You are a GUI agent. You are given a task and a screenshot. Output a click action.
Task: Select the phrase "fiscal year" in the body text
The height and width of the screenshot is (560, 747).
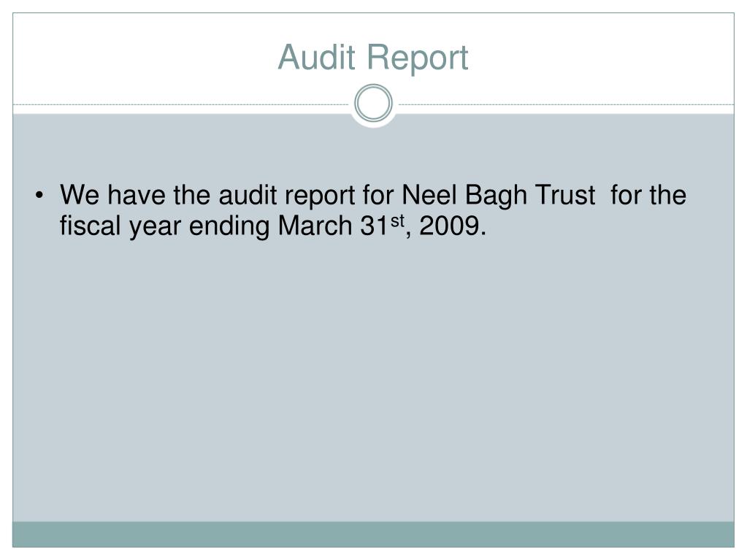[x=120, y=226]
